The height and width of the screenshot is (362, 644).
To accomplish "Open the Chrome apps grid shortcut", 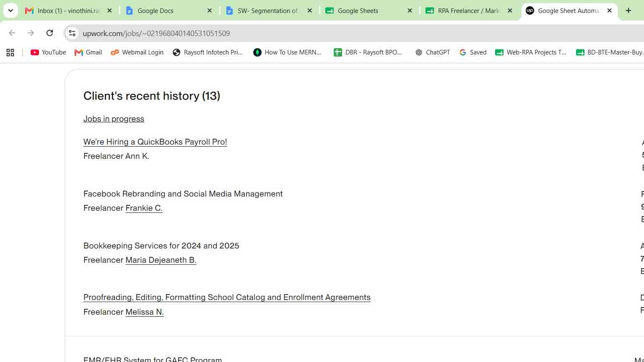I will 10,52.
